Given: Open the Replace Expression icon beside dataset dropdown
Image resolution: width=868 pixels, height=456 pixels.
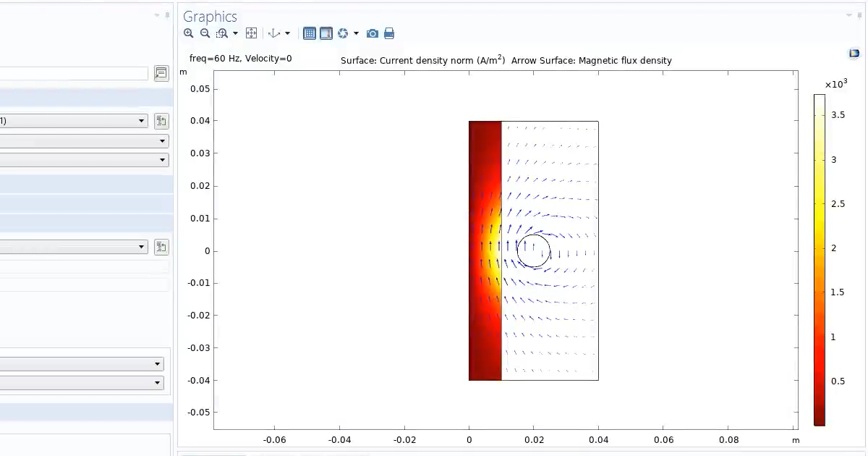Looking at the screenshot, I should 161,121.
